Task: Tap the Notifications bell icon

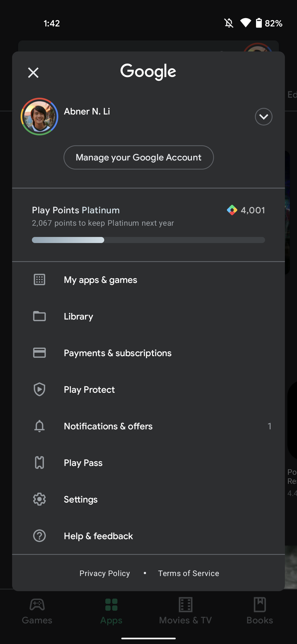Action: click(39, 426)
